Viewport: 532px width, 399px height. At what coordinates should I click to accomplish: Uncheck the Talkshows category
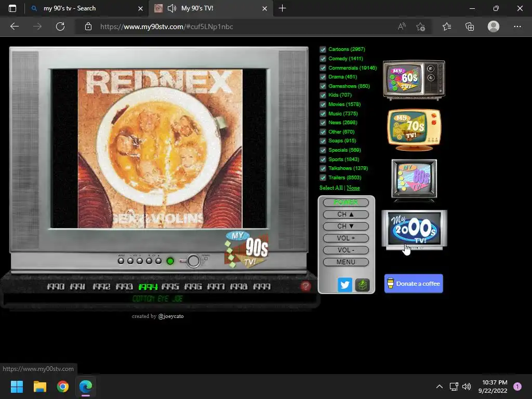pos(323,169)
